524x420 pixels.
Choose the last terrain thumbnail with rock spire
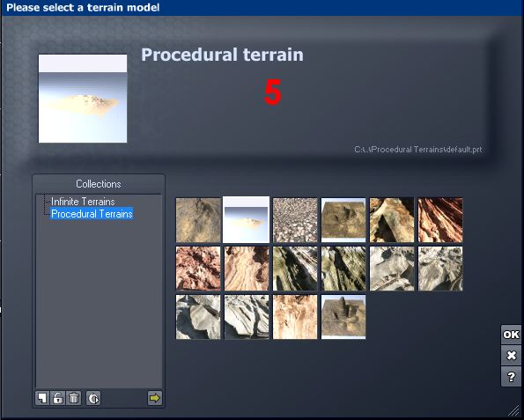tap(343, 317)
